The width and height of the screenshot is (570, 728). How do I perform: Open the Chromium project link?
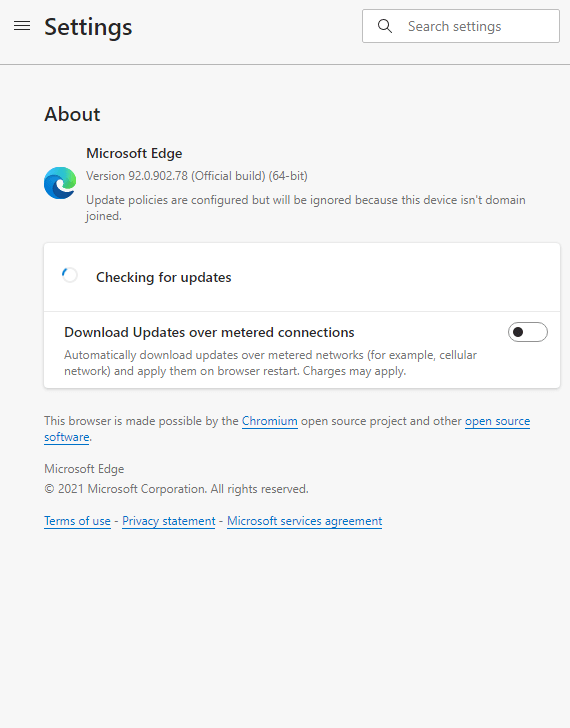[269, 421]
